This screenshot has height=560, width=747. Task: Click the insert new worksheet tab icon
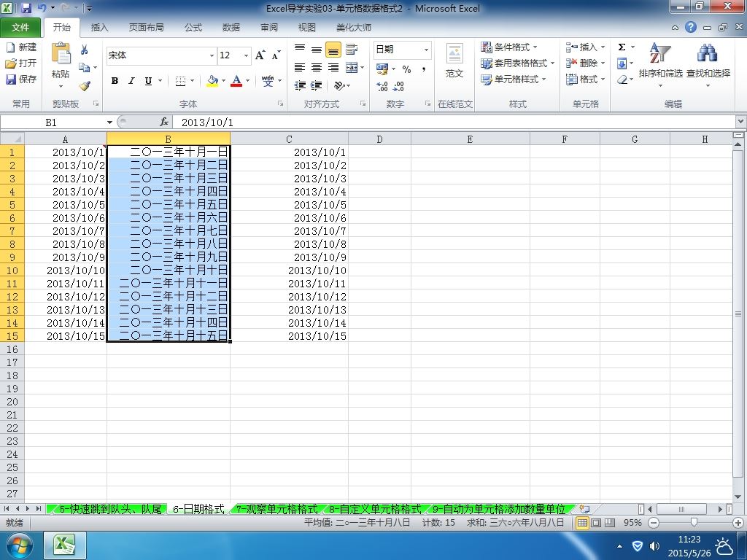tap(584, 508)
